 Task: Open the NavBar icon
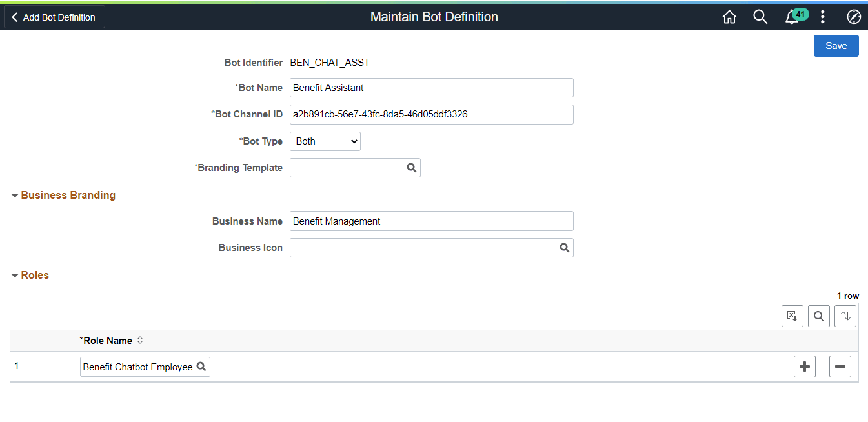click(x=854, y=17)
